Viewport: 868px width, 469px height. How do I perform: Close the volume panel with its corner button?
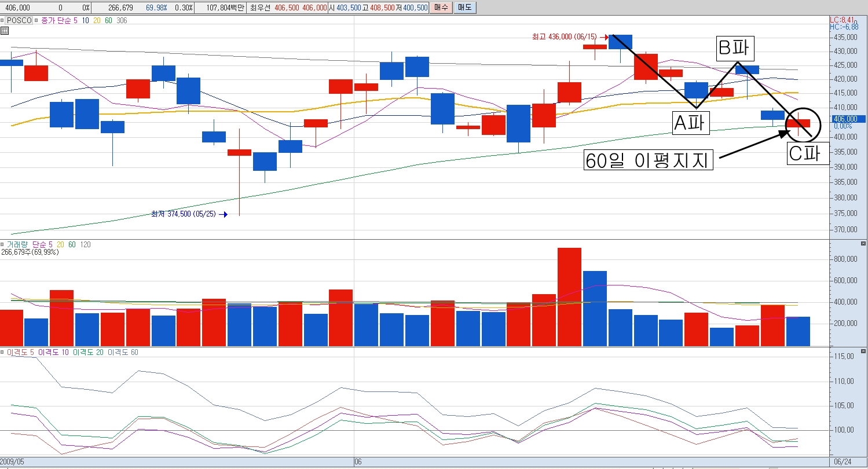click(863, 243)
